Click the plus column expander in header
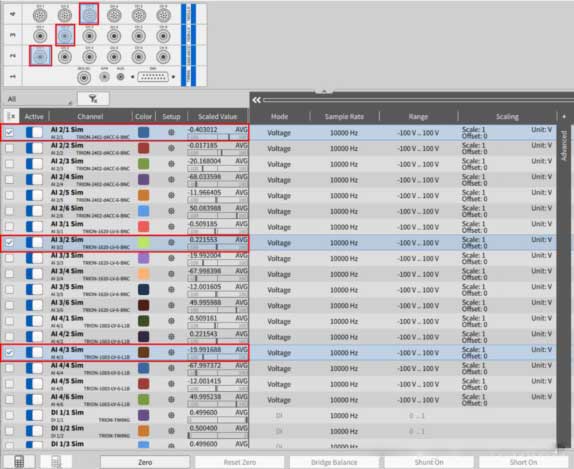This screenshot has width=574, height=469. (564, 116)
